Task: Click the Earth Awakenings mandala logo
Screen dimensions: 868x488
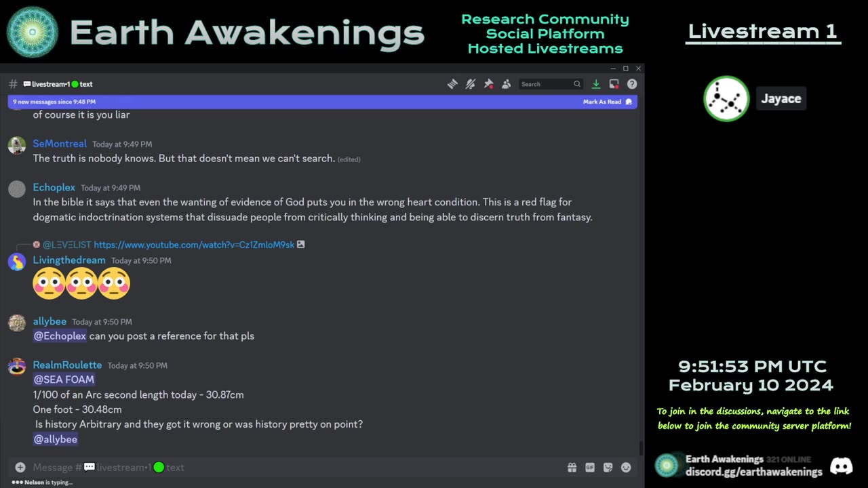Action: [33, 32]
